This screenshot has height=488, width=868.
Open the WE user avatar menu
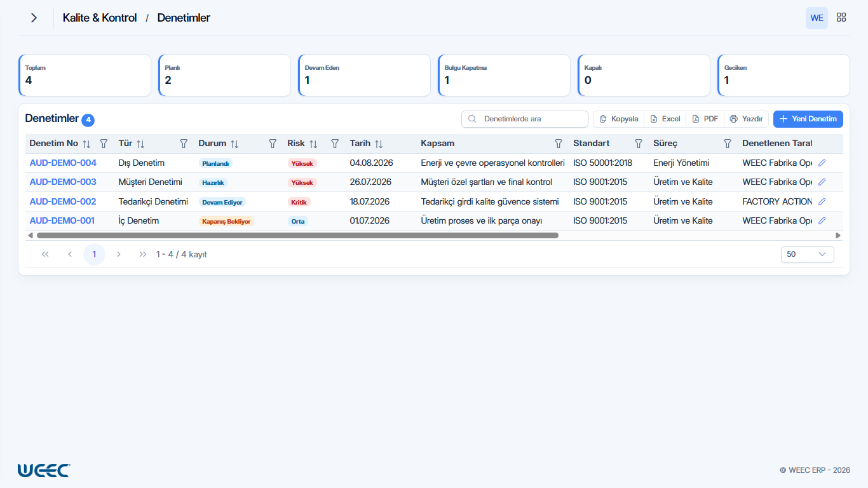(817, 18)
